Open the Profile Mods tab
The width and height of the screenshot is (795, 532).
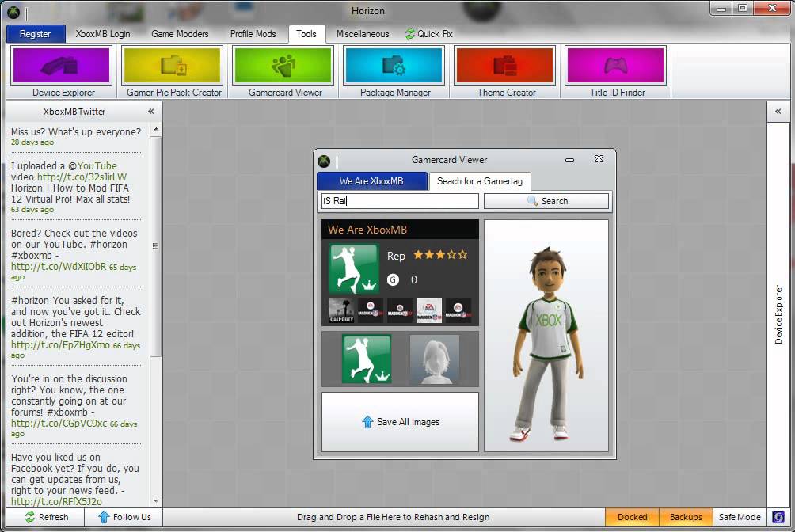(253, 34)
